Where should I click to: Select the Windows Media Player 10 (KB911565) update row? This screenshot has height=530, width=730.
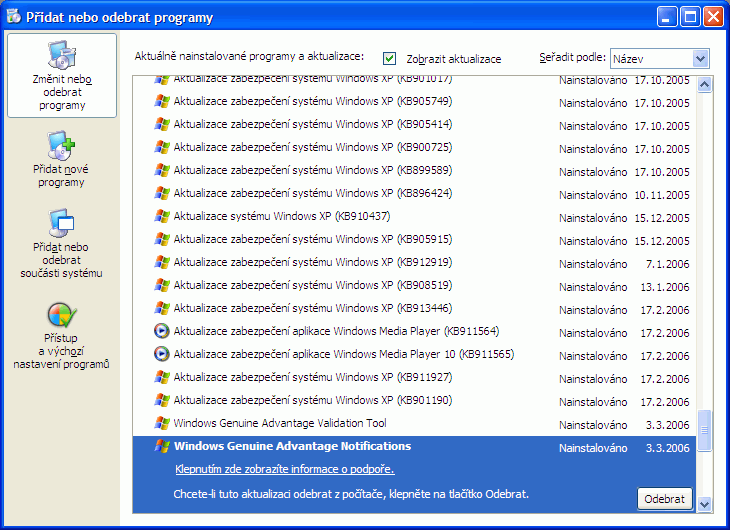[x=414, y=354]
